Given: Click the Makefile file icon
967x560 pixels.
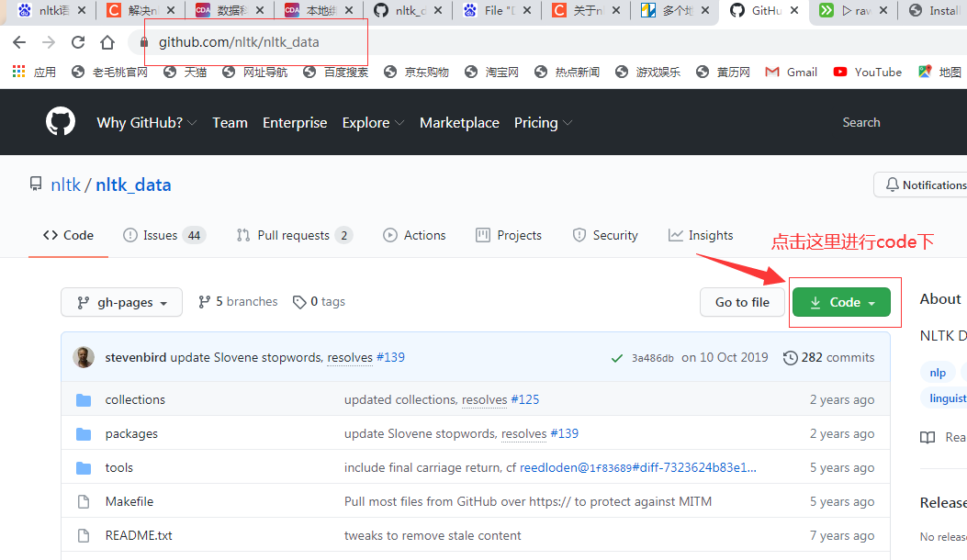Looking at the screenshot, I should [84, 502].
